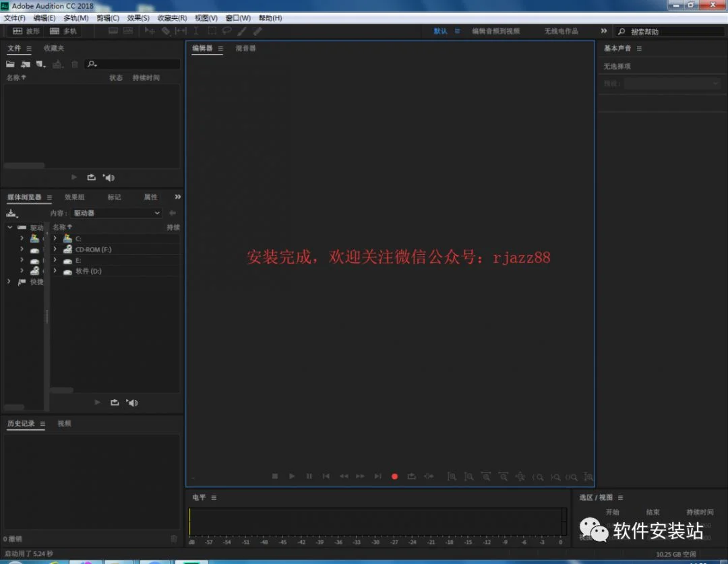Open 编辑器 panel menu icon
Image resolution: width=728 pixels, height=564 pixels.
(x=220, y=49)
